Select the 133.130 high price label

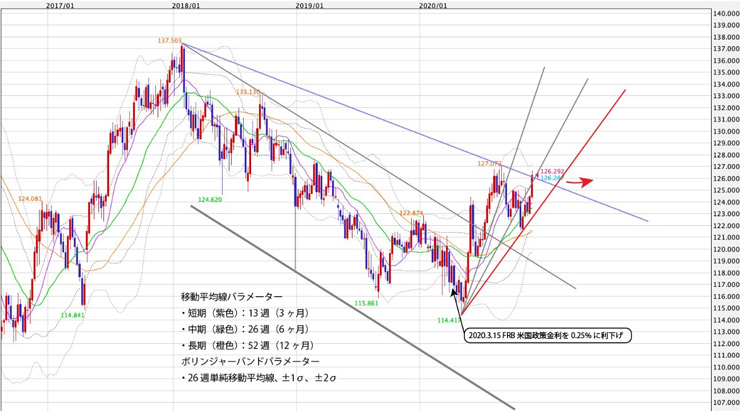[x=248, y=92]
